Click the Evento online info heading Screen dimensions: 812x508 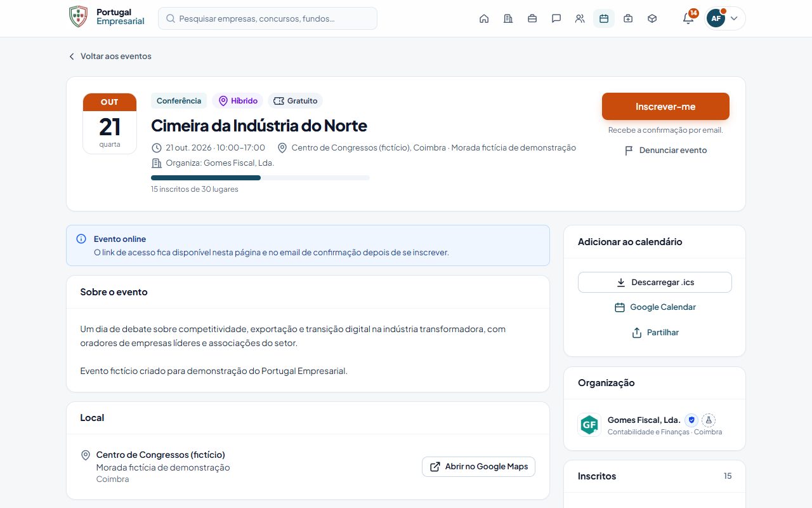pyautogui.click(x=120, y=239)
